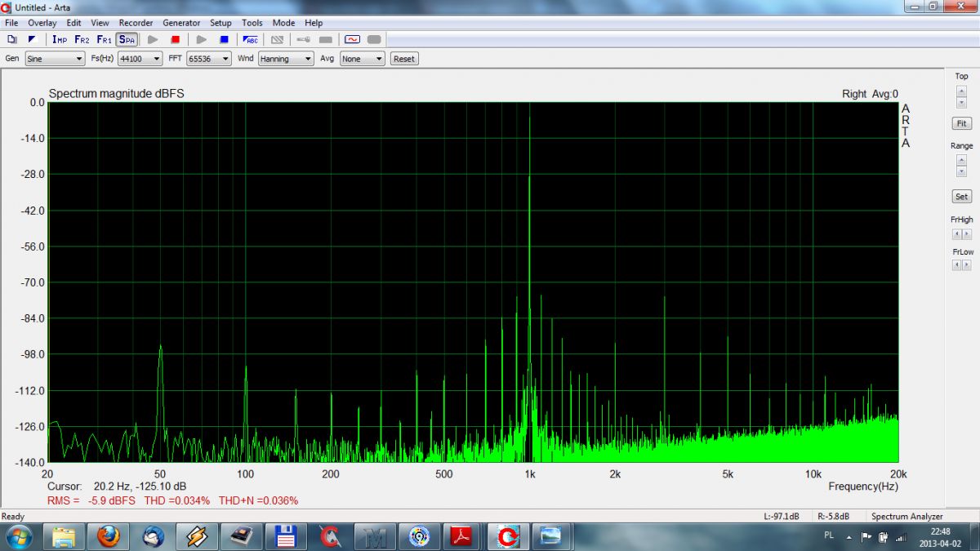Click the Set button
The width and height of the screenshot is (980, 551).
[962, 197]
